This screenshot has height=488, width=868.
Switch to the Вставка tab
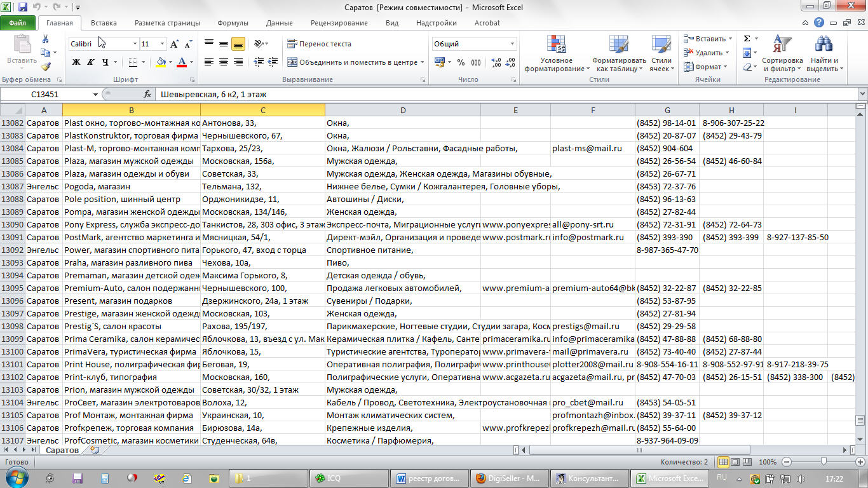104,23
